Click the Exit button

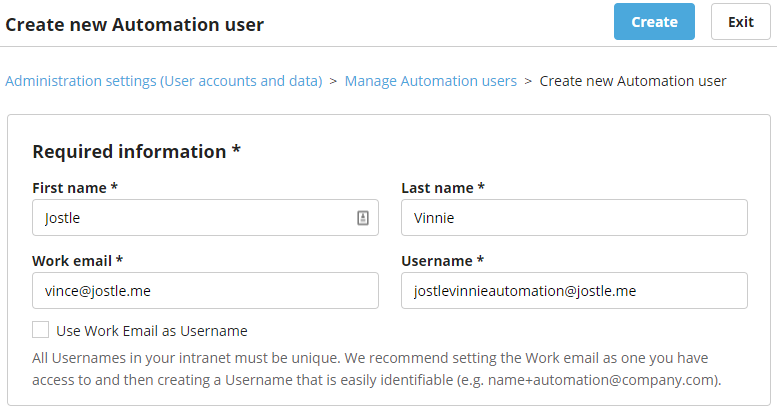coord(740,22)
